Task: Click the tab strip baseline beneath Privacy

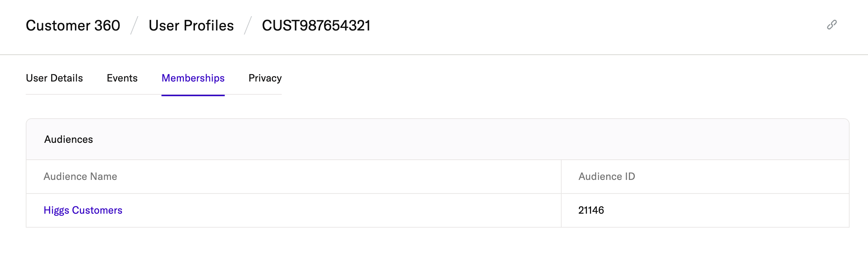Action: coord(265,94)
